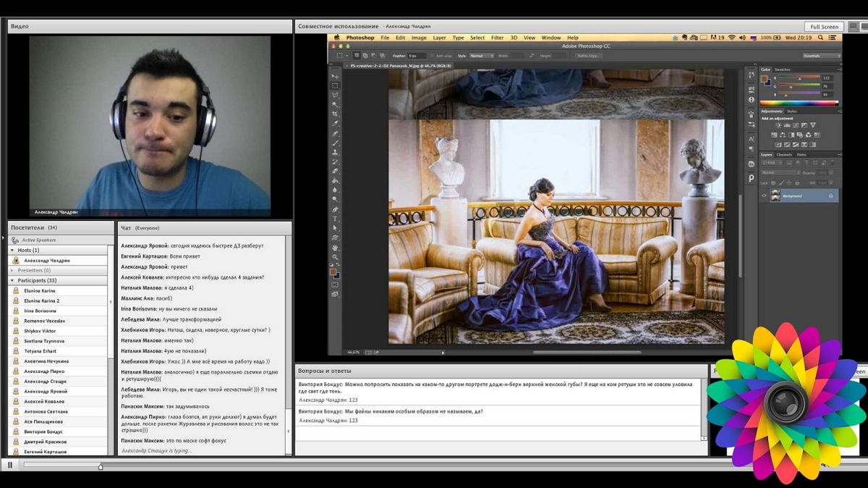Switch to the Channels tab
Viewport: 868px width, 488px height.
(784, 155)
